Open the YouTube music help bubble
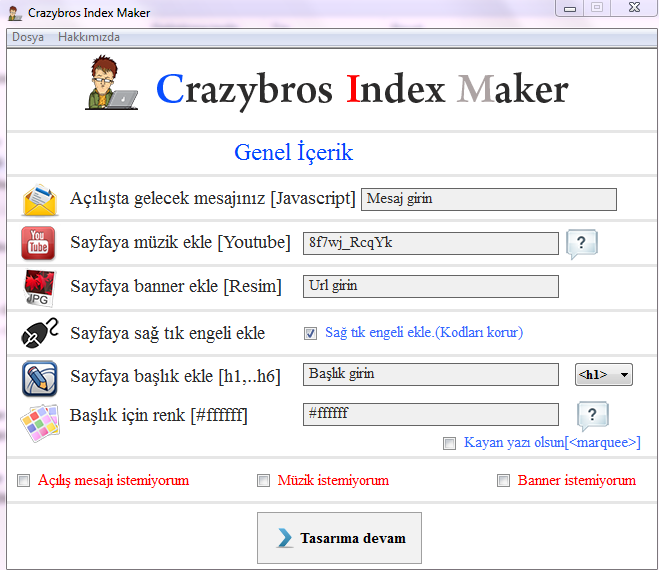The image size is (659, 570). point(582,243)
